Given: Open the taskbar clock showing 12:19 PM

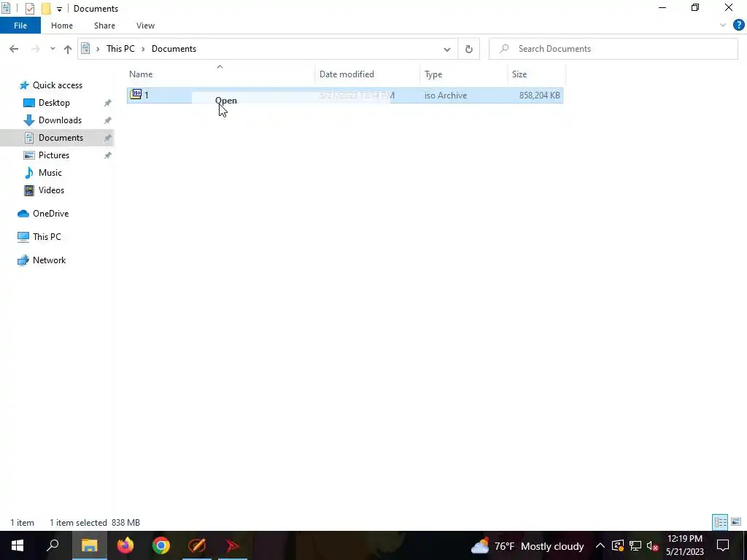Looking at the screenshot, I should click(684, 545).
